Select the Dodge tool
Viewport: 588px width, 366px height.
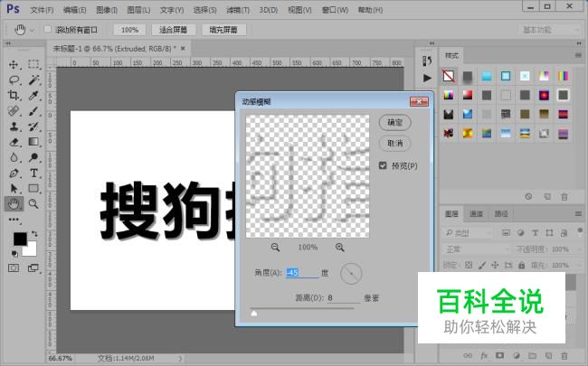coord(33,157)
